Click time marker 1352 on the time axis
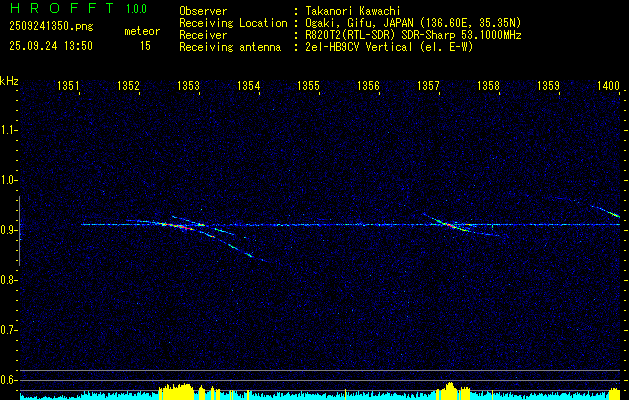Screen dimensions: 629x400 click(128, 86)
